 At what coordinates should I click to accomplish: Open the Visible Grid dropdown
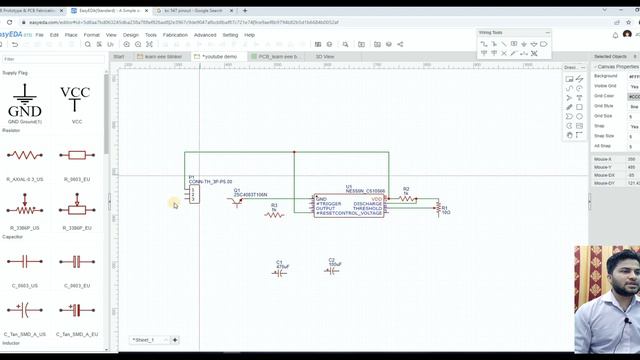634,87
